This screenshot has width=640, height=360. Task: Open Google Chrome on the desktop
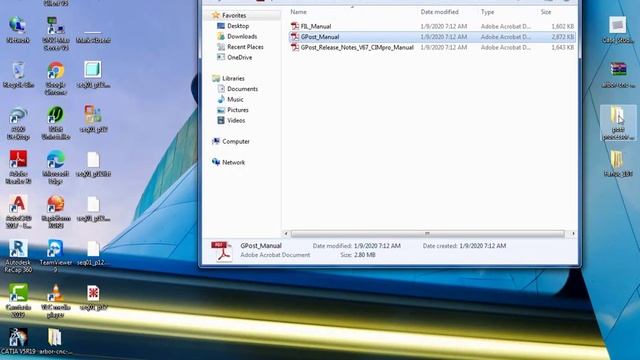pyautogui.click(x=56, y=78)
